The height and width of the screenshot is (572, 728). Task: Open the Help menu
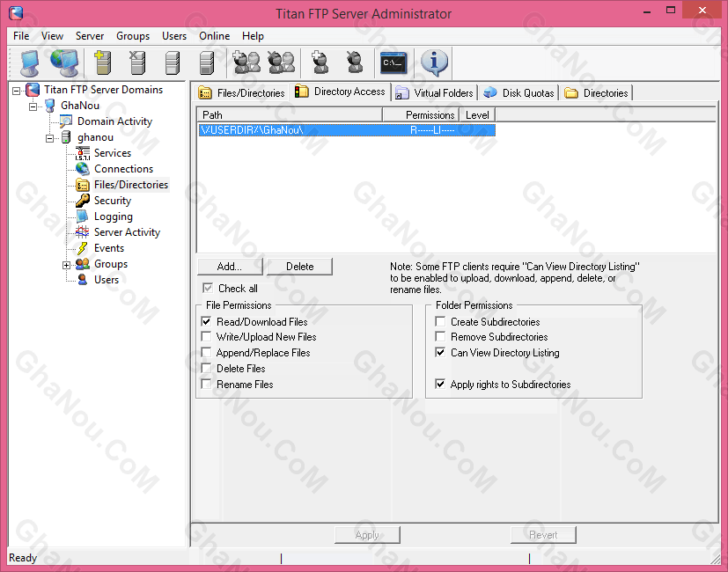click(x=253, y=36)
